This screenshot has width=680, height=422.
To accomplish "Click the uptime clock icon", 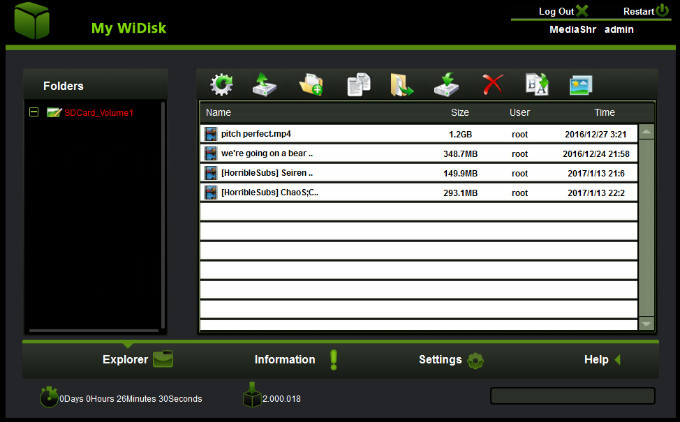I will tap(49, 396).
